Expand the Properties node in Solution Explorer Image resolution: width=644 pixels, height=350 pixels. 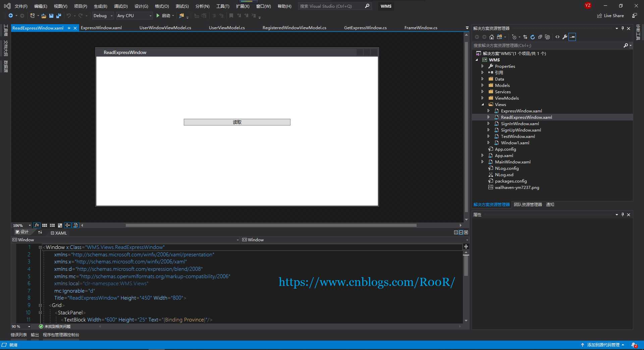coord(482,66)
